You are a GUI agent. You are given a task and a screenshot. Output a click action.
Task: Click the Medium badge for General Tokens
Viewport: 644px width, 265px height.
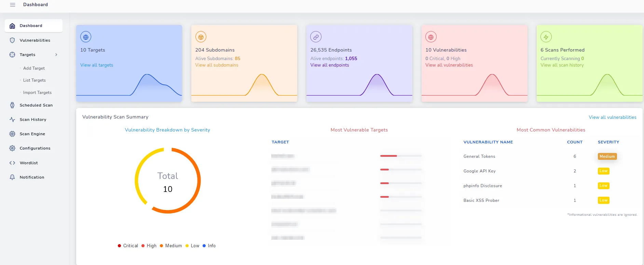(x=607, y=156)
